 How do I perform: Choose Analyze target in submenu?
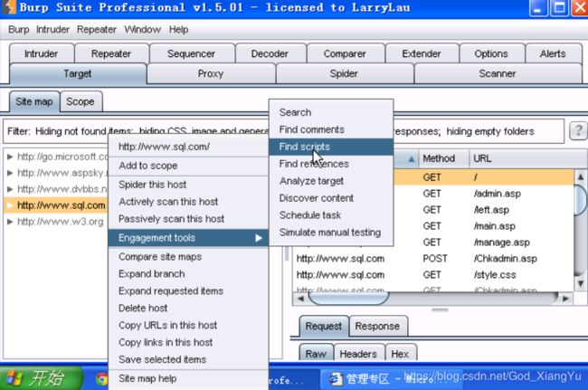[x=331, y=181]
